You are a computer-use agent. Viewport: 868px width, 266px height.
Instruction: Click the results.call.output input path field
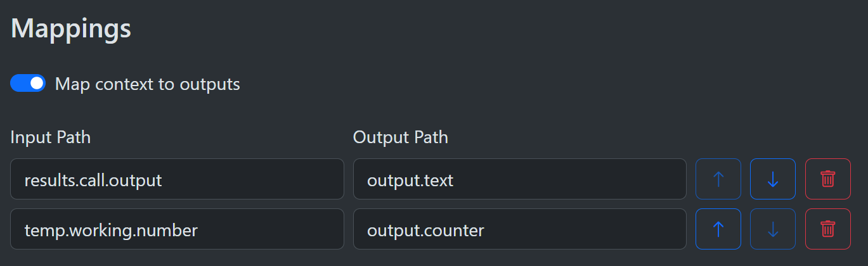pos(177,179)
